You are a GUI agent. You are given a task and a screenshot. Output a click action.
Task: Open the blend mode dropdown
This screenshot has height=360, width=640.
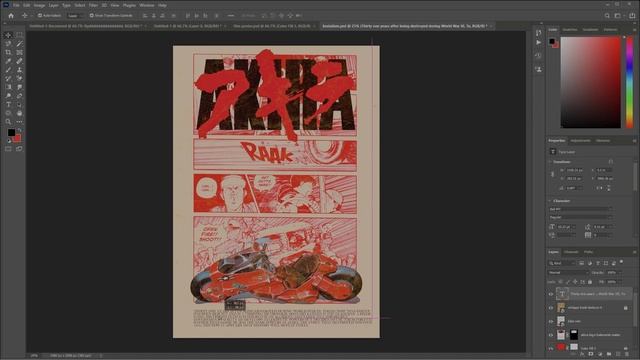[x=568, y=273]
